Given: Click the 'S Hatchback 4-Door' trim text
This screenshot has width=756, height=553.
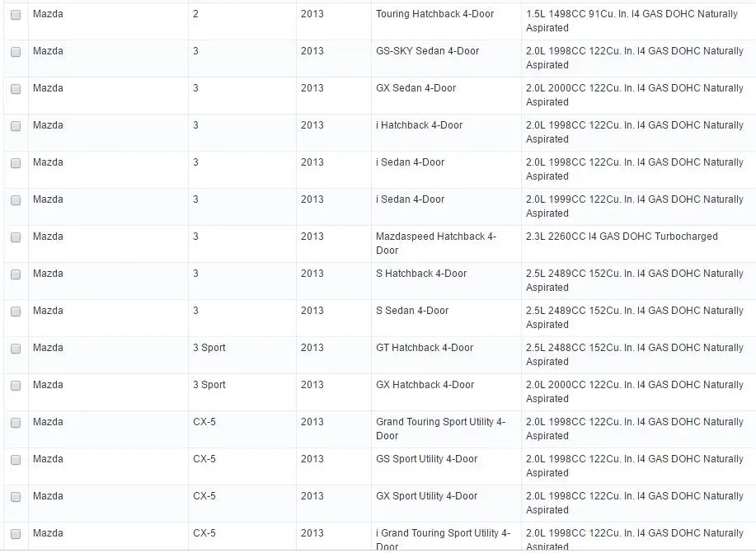Looking at the screenshot, I should point(421,274).
